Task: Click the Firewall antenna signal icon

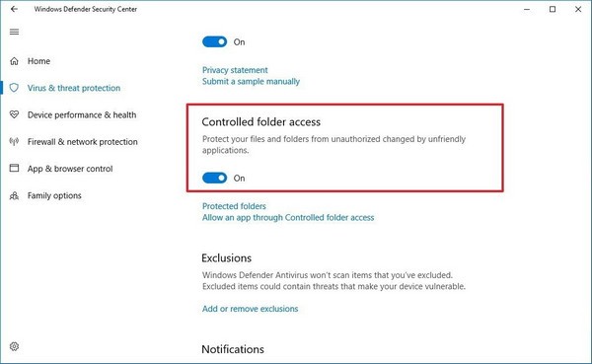Action: pos(15,142)
